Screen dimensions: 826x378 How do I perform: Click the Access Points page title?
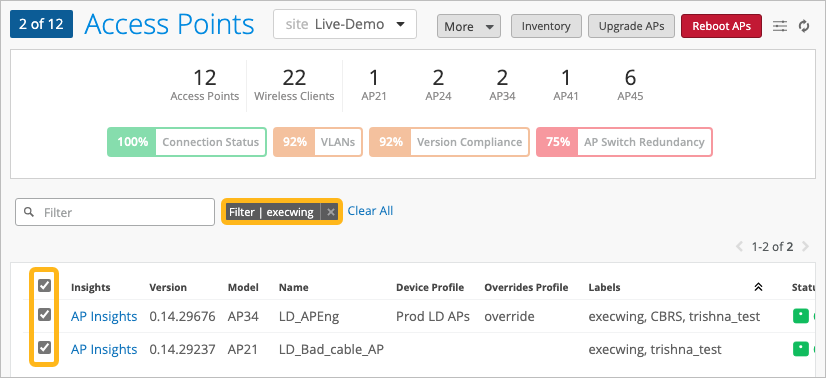coord(169,24)
